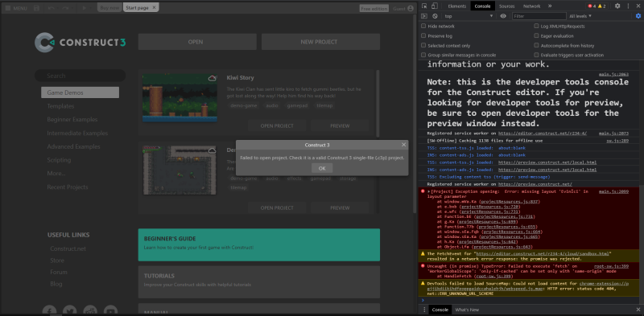
Task: Open DevTools settings gear
Action: [617, 6]
